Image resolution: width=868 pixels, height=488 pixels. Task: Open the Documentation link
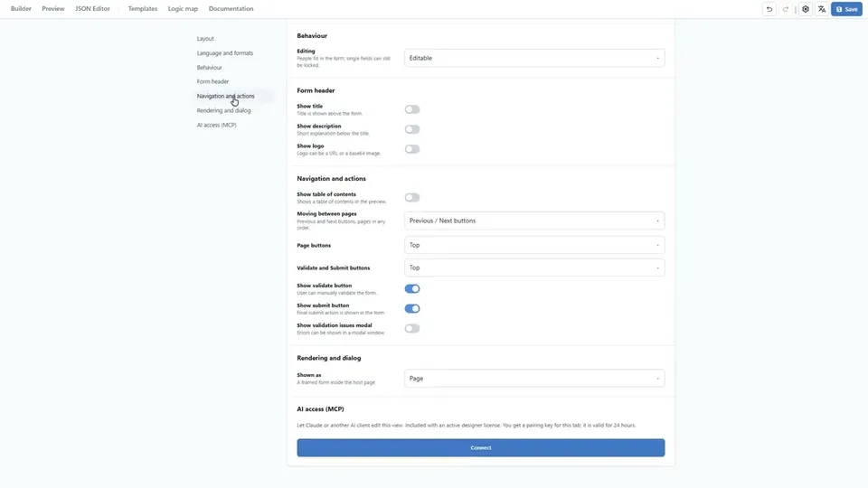point(231,9)
